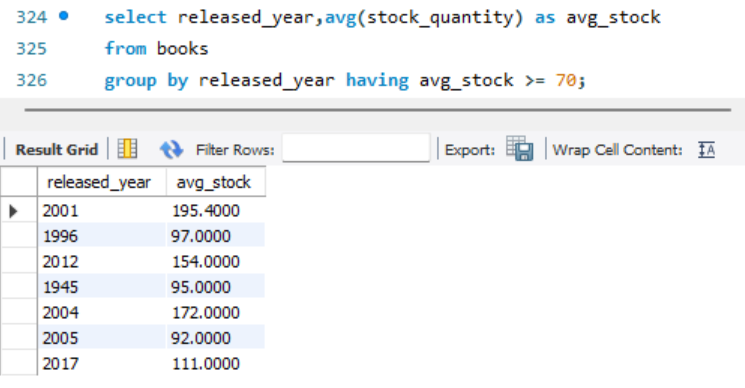Sort by released_year column header
Viewport: 745px width, 388px height.
click(x=102, y=182)
